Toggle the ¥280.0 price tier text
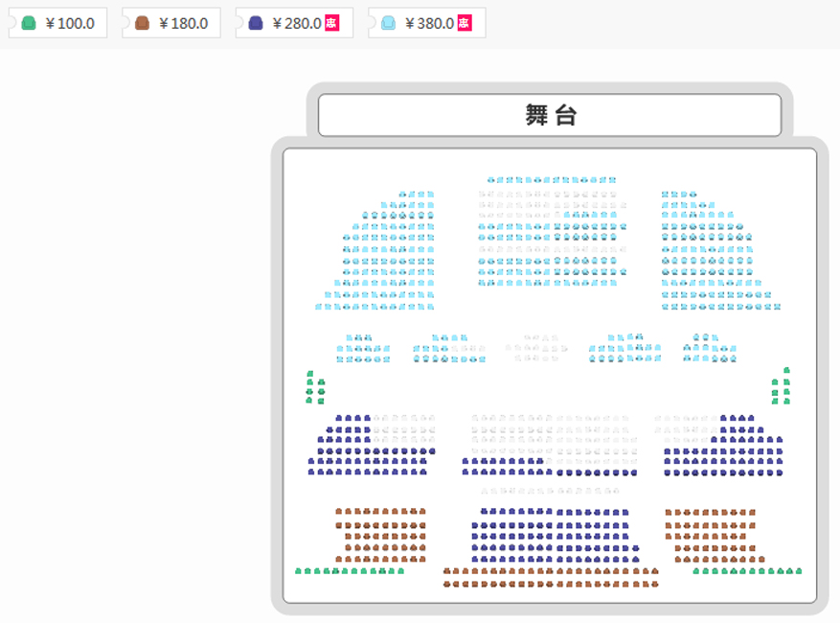Image resolution: width=840 pixels, height=623 pixels. click(x=297, y=24)
